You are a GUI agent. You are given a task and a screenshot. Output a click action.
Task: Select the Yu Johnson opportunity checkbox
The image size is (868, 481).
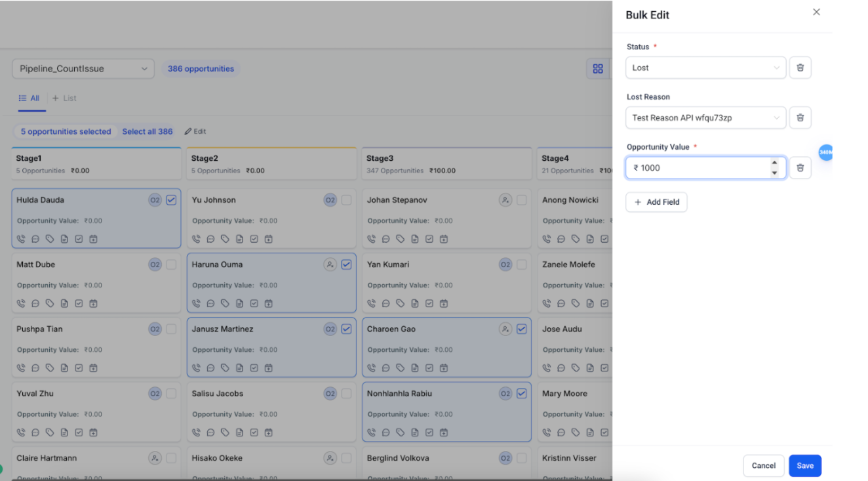346,200
